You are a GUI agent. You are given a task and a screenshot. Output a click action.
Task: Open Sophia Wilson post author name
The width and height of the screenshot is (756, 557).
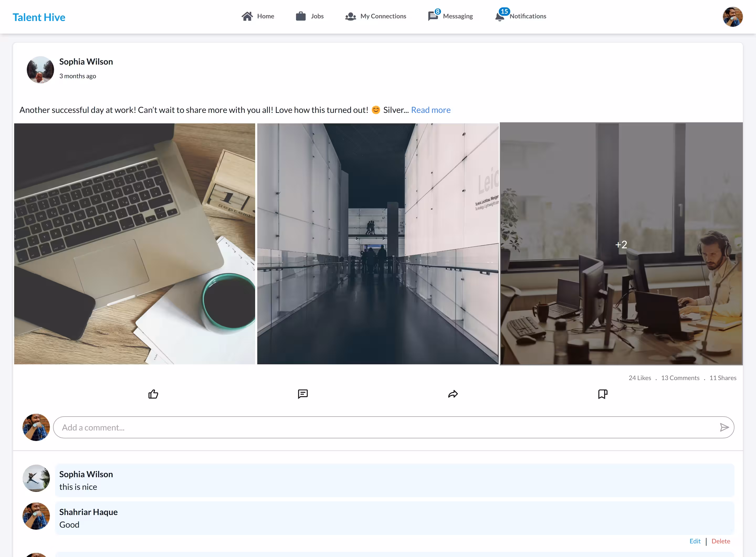86,61
